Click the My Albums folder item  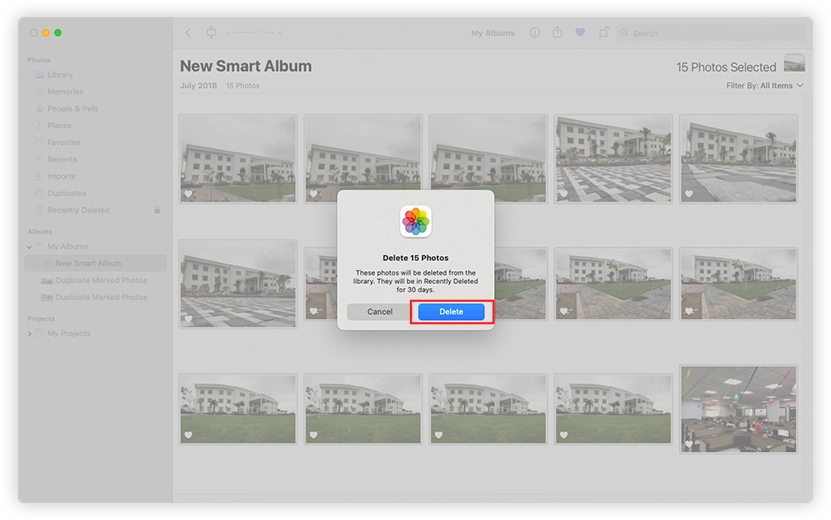[x=61, y=247]
